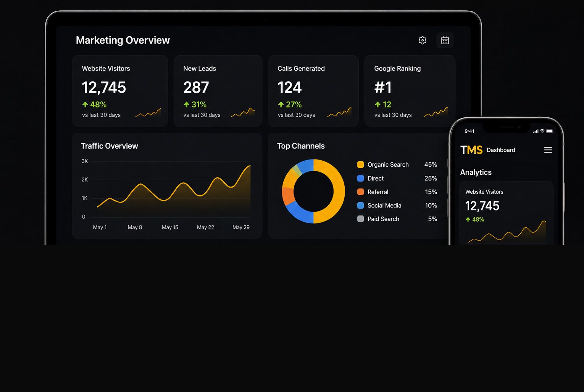The width and height of the screenshot is (584, 392).
Task: Click the battery icon in phone status bar
Action: tap(550, 131)
